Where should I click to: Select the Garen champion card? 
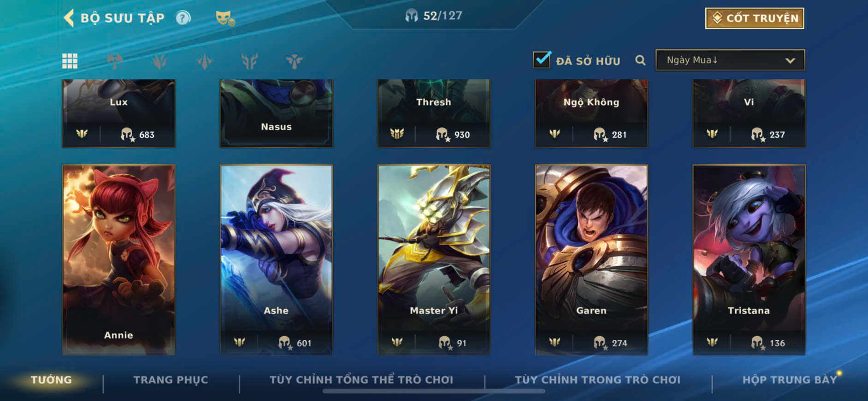(x=591, y=260)
